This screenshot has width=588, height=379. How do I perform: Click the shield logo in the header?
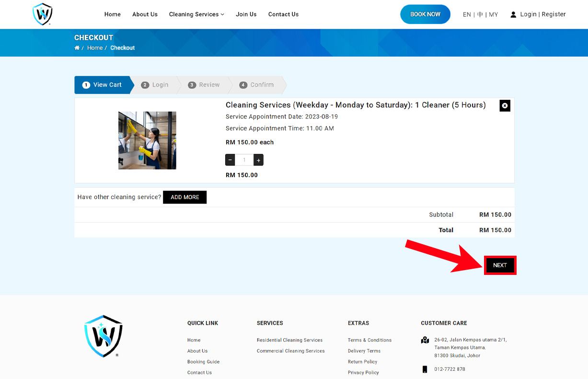[x=42, y=14]
